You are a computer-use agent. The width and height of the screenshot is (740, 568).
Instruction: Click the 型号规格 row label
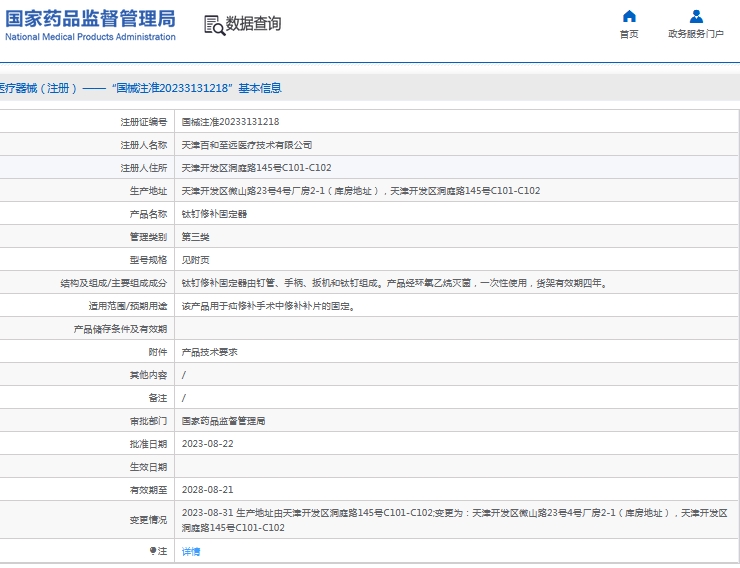148,260
